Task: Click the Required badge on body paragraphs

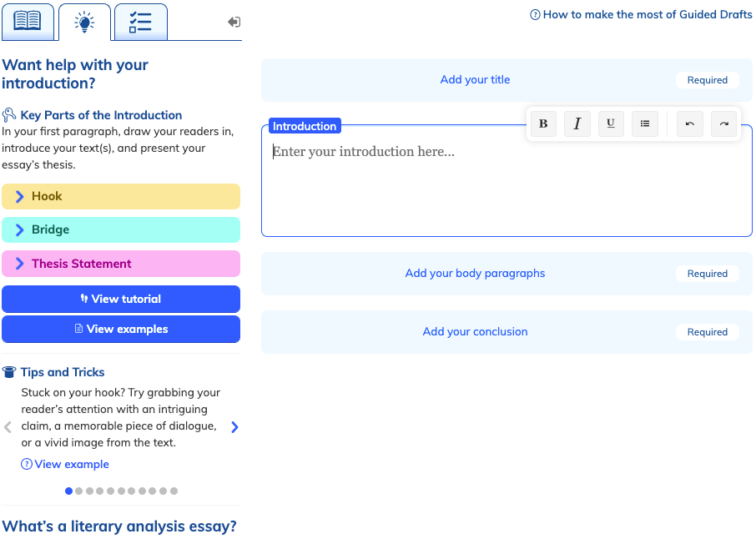Action: (708, 274)
